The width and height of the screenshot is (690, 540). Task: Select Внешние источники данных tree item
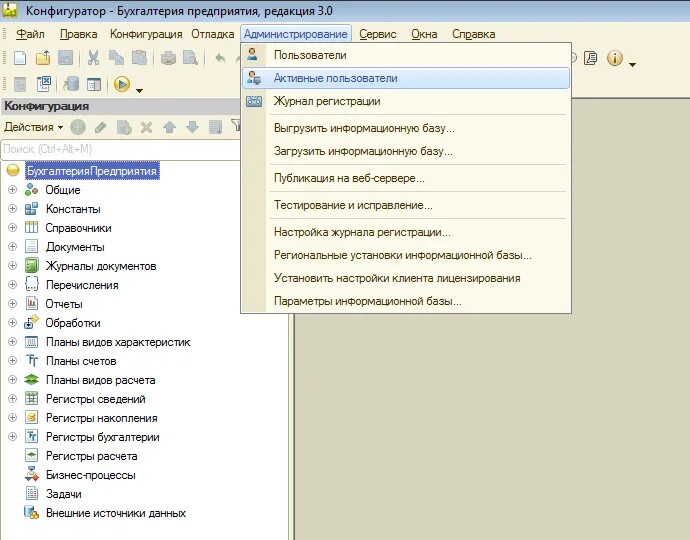pos(116,513)
